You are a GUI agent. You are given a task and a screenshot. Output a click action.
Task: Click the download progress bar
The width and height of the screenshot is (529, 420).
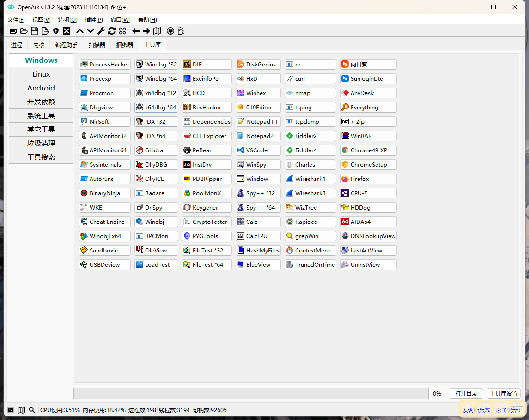coord(251,393)
